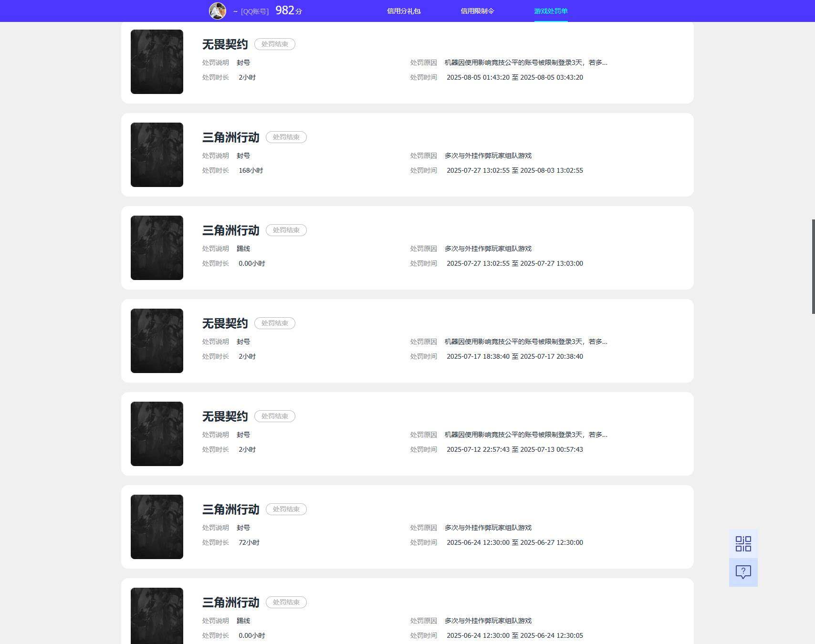Screen dimensions: 815x644
Task: Click time range starting 2025-07-12 22:57:43
Action: tap(515, 449)
